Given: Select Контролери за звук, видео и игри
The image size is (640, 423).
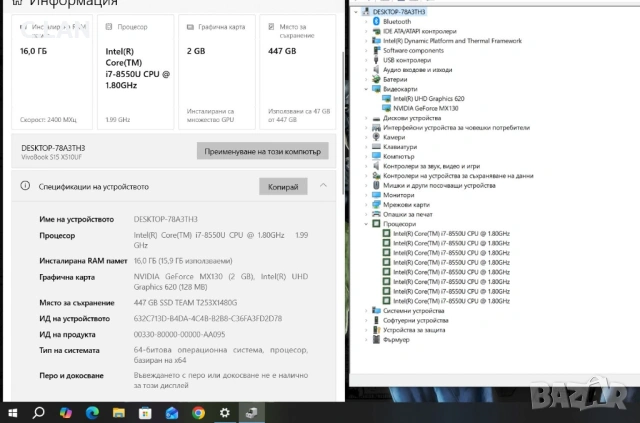Looking at the screenshot, I should click(431, 166).
